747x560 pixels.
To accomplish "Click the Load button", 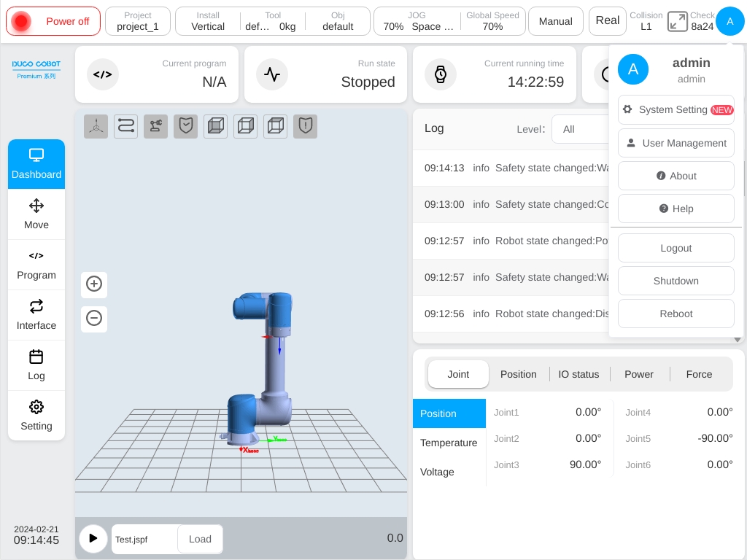I will pos(200,539).
